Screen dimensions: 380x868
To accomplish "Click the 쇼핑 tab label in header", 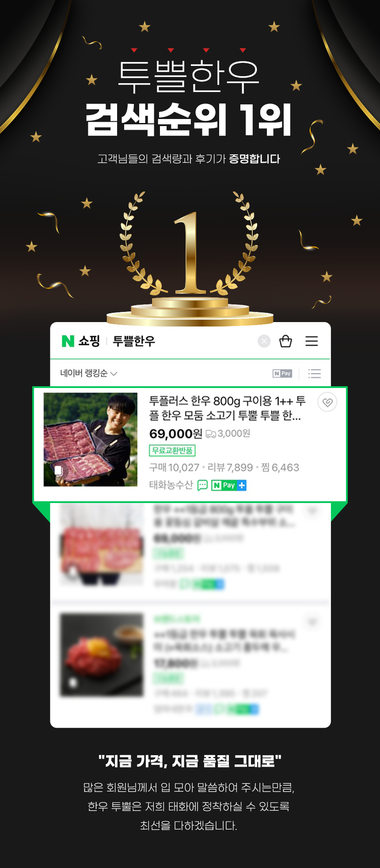I will point(89,341).
